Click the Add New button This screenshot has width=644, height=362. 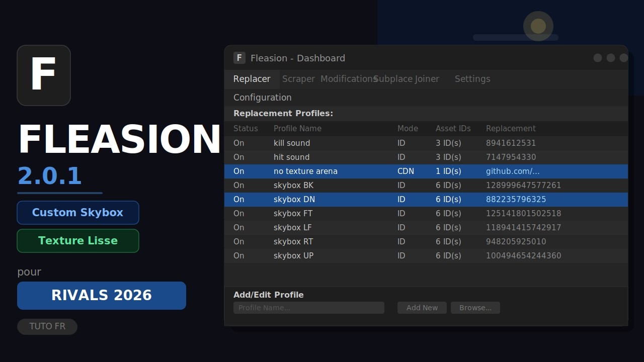[x=422, y=308]
